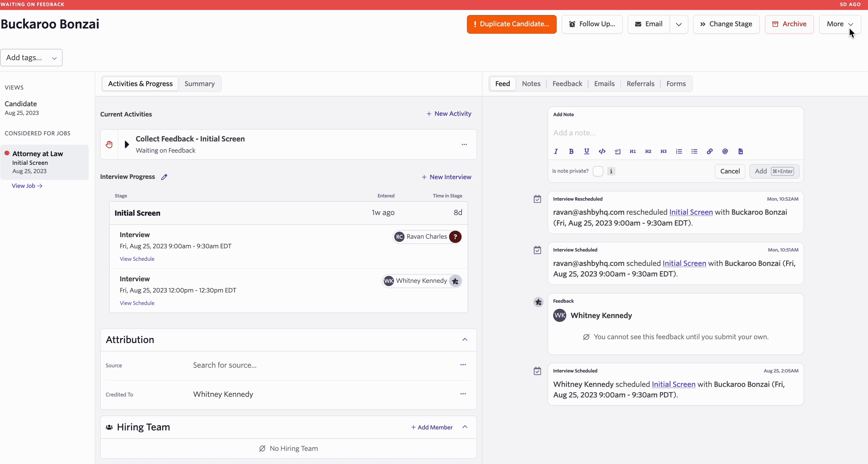Image resolution: width=868 pixels, height=464 pixels.
Task: Click Whitney Kennedy's feedback star badge
Action: tap(455, 281)
